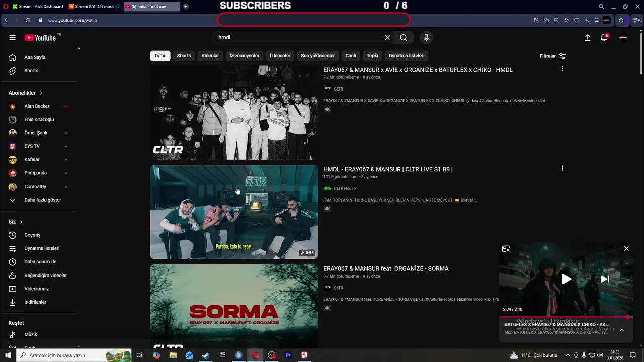Screen dimensions: 644x362
Task: Open the Filtreler search filters
Action: click(x=552, y=56)
